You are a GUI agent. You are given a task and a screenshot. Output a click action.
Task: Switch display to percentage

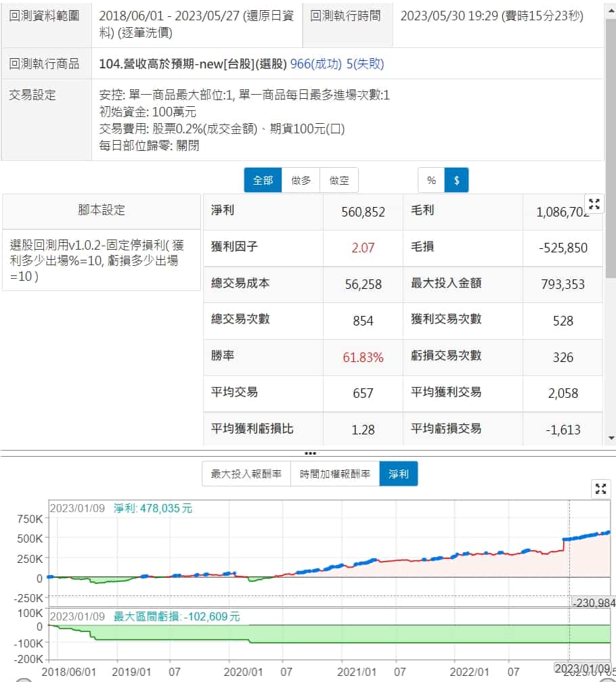point(431,181)
